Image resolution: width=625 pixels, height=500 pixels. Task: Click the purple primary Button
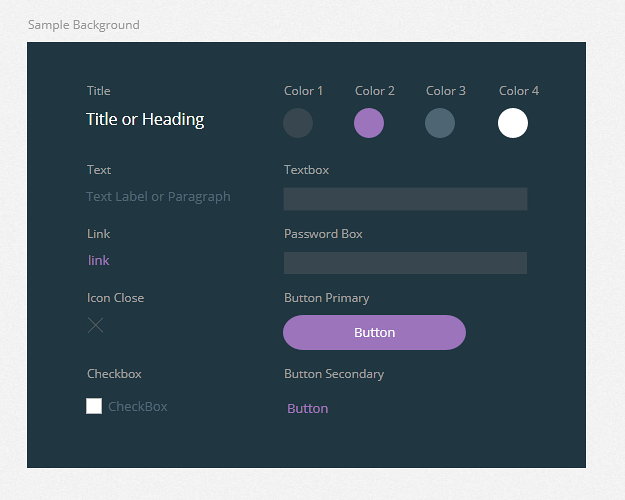coord(374,333)
